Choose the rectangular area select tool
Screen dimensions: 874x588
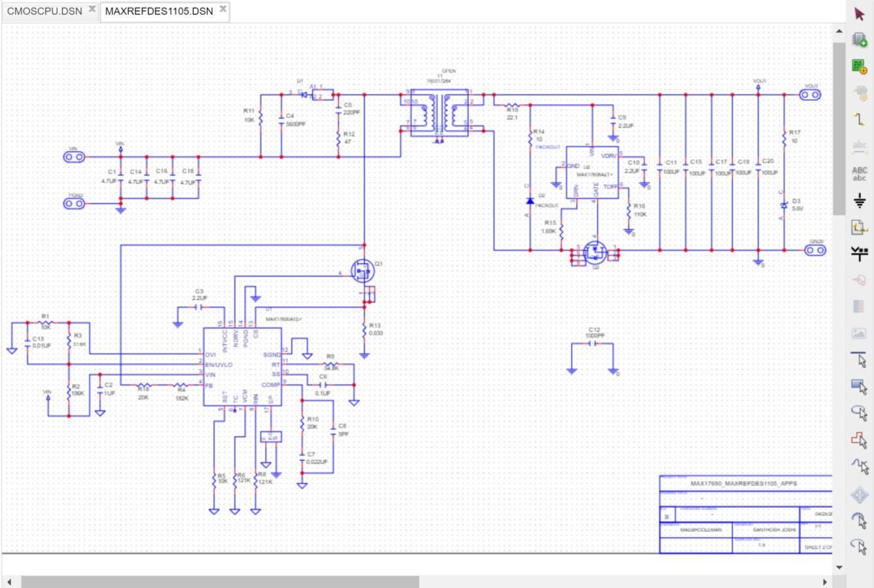pos(859,386)
